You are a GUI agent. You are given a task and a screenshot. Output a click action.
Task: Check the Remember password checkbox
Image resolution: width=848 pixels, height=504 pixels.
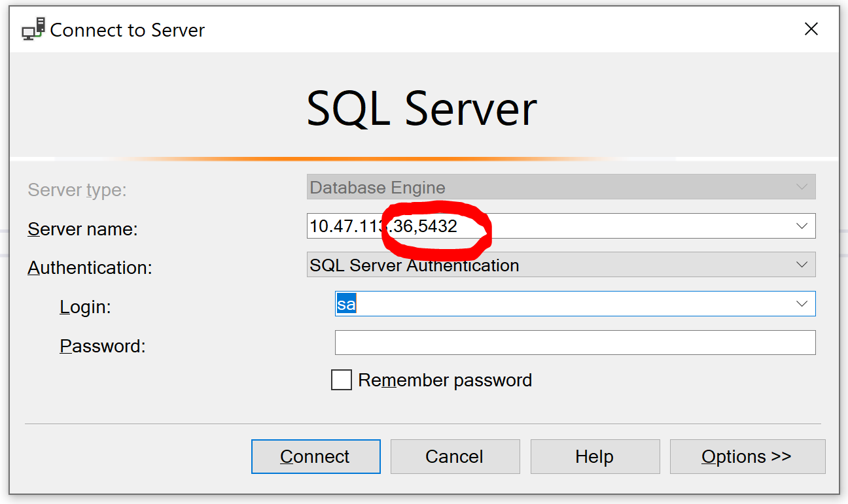point(342,380)
